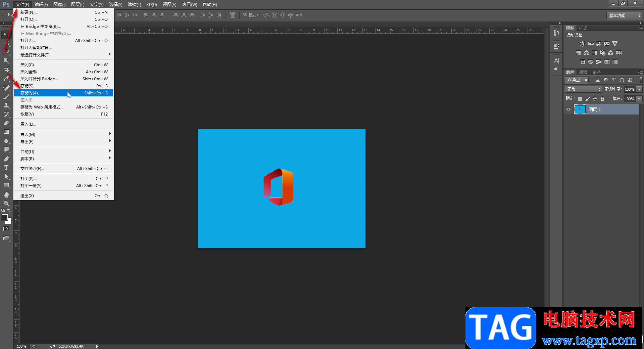Toggle smart object layer filter
This screenshot has height=349, width=644.
[630, 80]
